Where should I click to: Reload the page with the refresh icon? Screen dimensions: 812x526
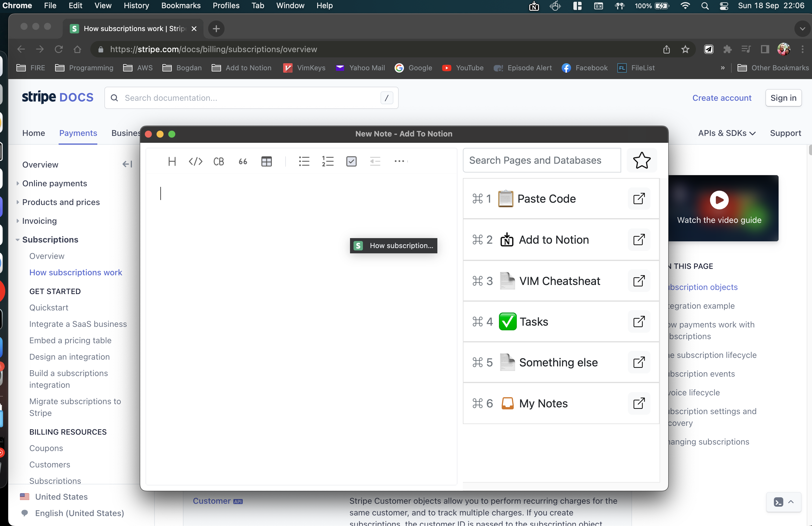coord(59,49)
